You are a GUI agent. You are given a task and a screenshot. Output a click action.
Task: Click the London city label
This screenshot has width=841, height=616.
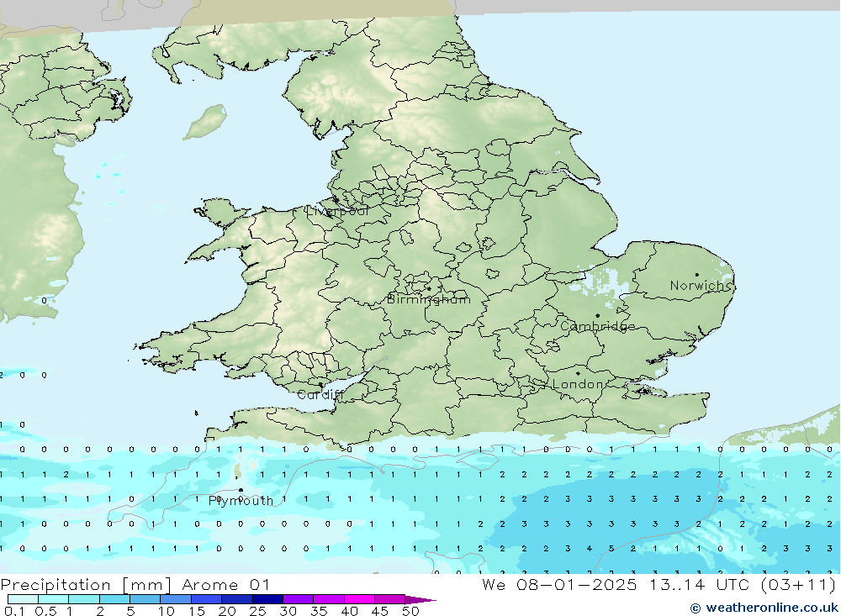(578, 384)
